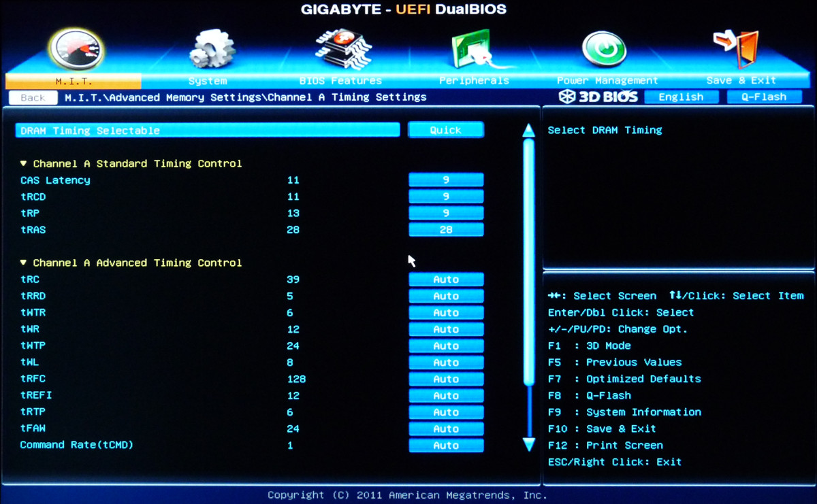Change the CAS Latency value
817x504 pixels.
(446, 180)
